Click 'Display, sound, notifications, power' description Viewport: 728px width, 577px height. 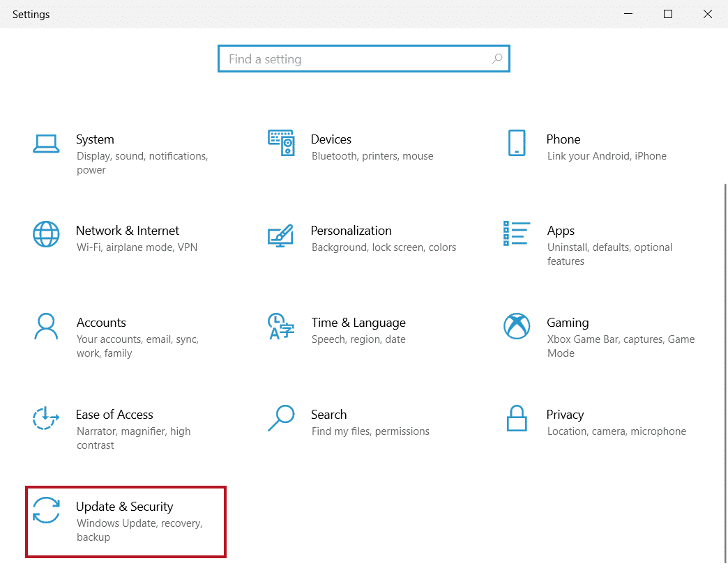click(x=142, y=163)
